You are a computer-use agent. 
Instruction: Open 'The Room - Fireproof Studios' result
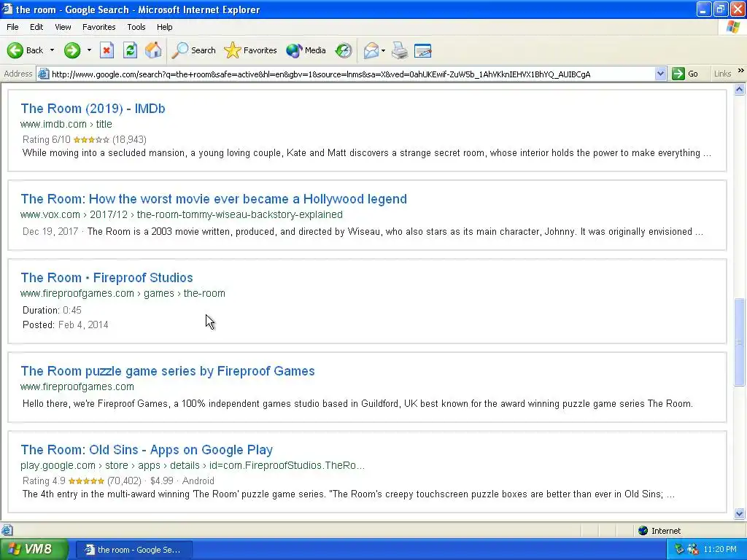coord(107,278)
